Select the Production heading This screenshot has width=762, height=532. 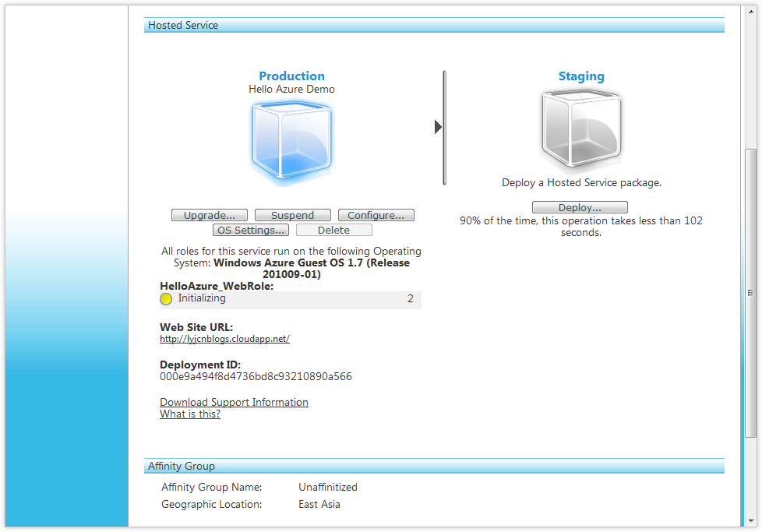coord(291,76)
